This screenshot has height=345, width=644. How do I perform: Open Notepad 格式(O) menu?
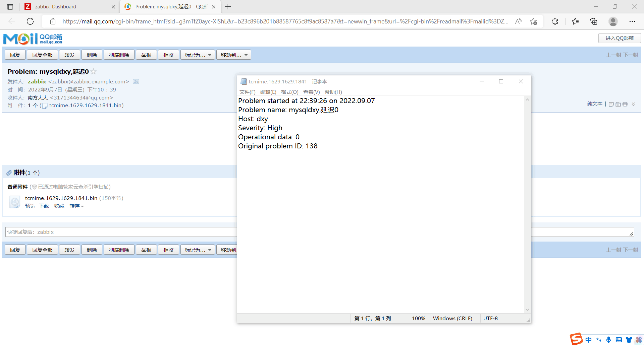290,92
